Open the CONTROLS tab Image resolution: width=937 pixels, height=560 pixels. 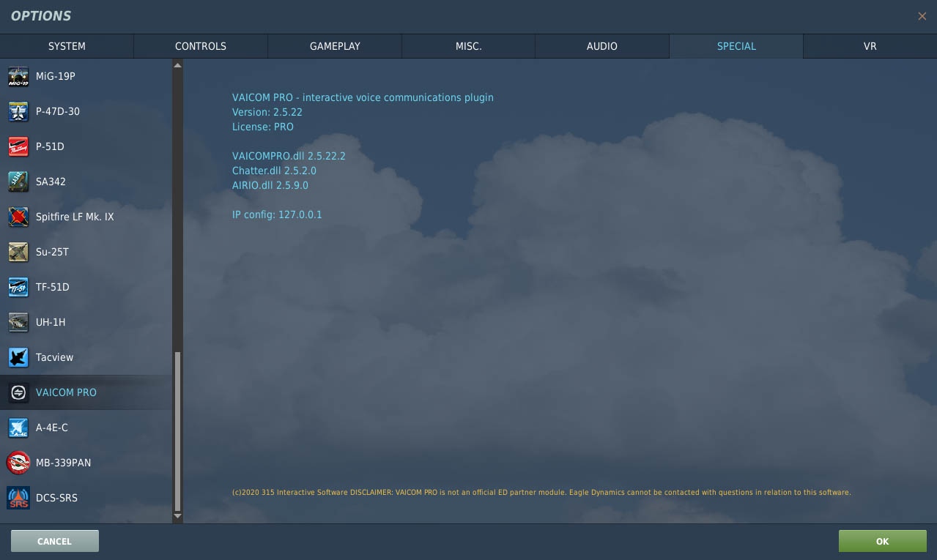[x=201, y=46]
